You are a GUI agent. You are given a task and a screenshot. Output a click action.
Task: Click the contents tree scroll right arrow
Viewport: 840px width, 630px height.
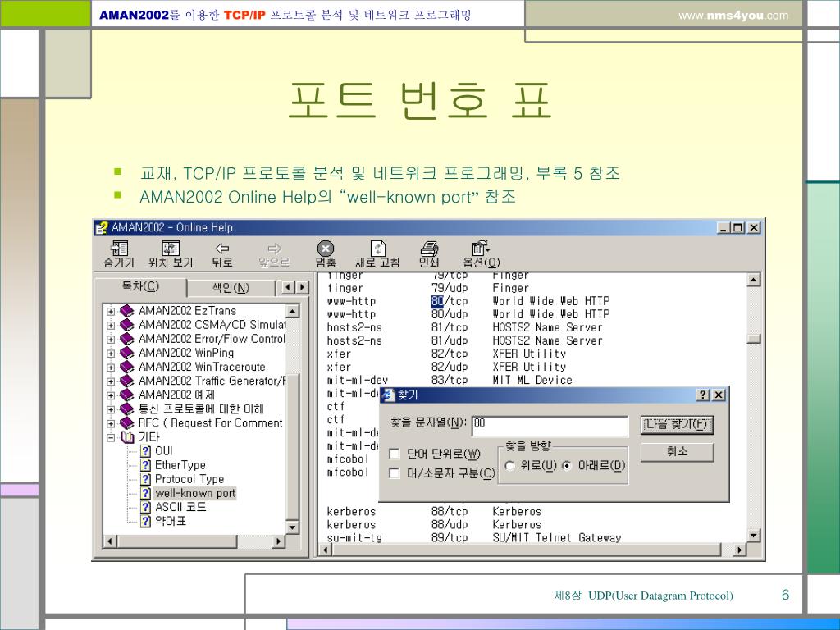[278, 541]
